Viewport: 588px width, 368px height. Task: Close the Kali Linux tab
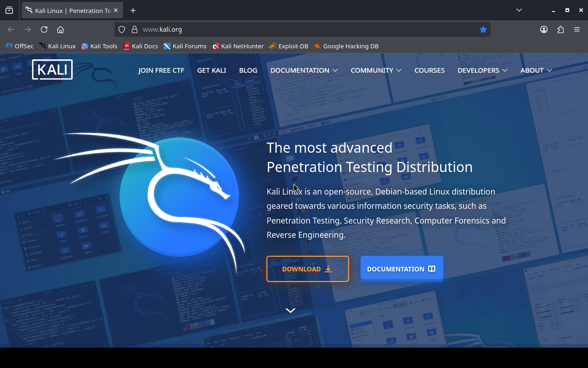(116, 10)
